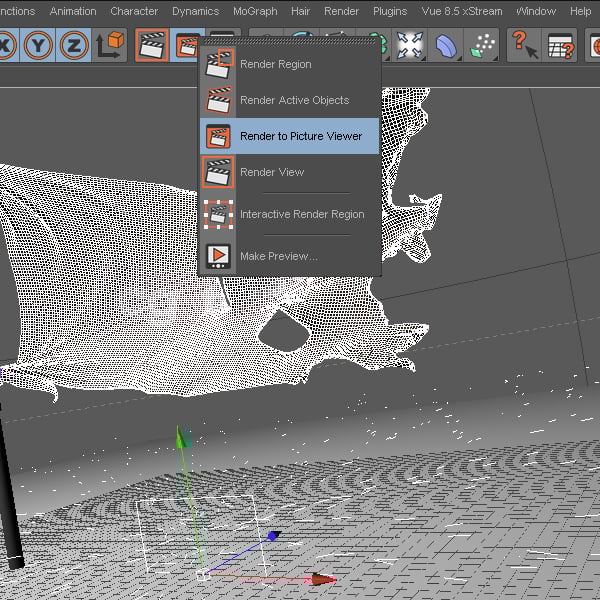The width and height of the screenshot is (600, 600).
Task: Toggle the Y axis lock
Action: point(39,46)
